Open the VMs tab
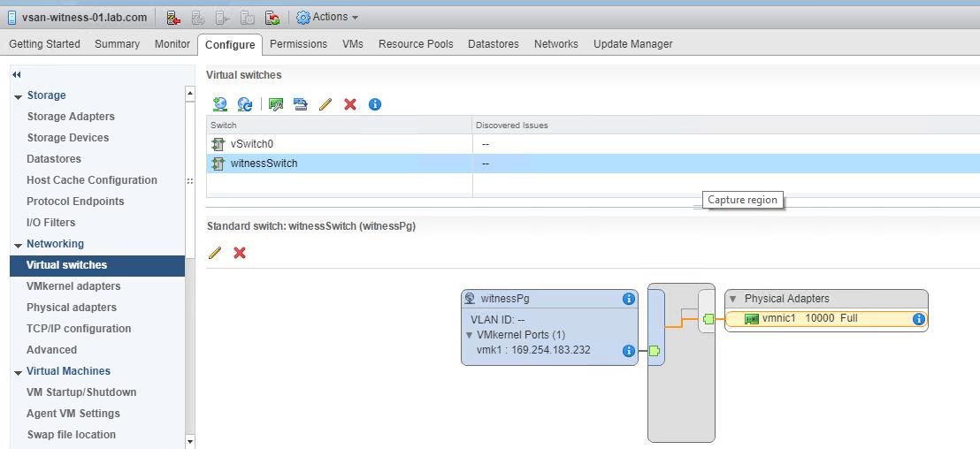980x449 pixels. pos(353,43)
